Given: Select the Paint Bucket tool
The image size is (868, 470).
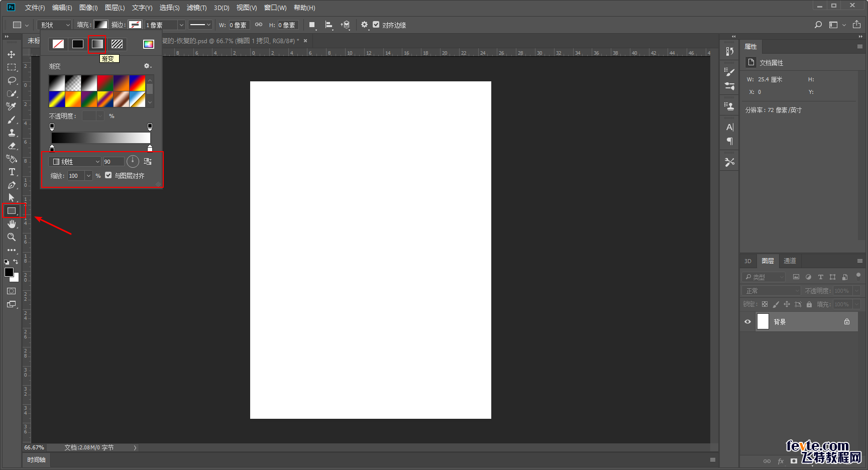Looking at the screenshot, I should click(x=11, y=159).
